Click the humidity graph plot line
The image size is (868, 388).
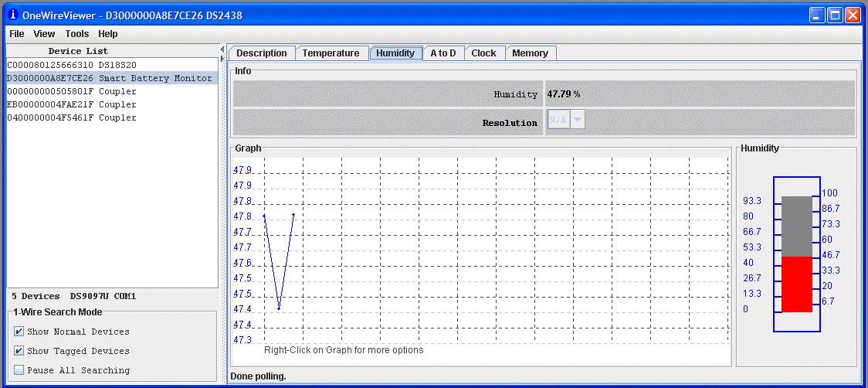(272, 263)
